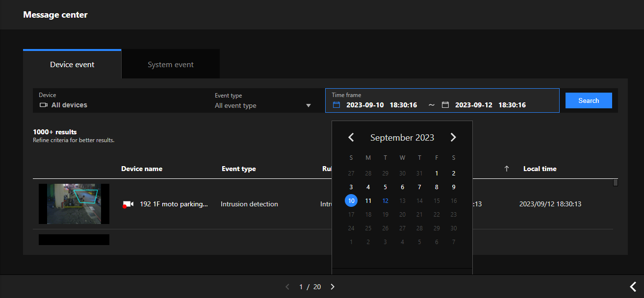This screenshot has height=298, width=644.
Task: Click the sort ascending arrow icon
Action: pos(507,169)
